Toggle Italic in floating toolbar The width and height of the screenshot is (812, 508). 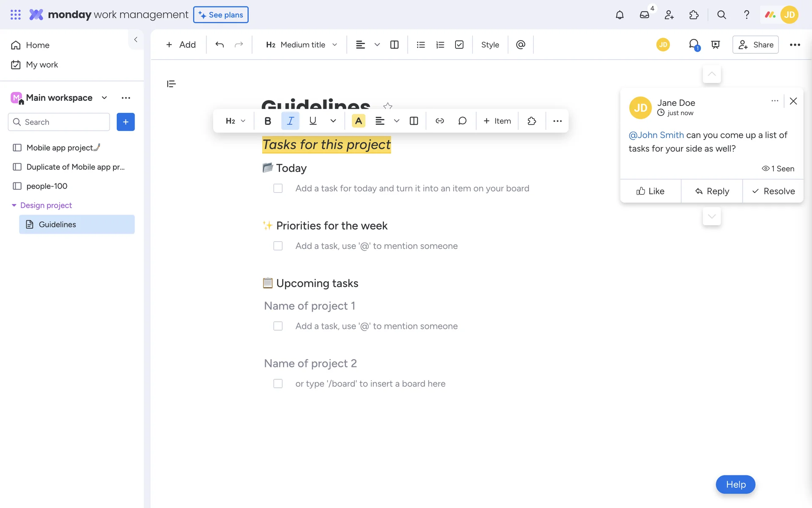pos(290,121)
